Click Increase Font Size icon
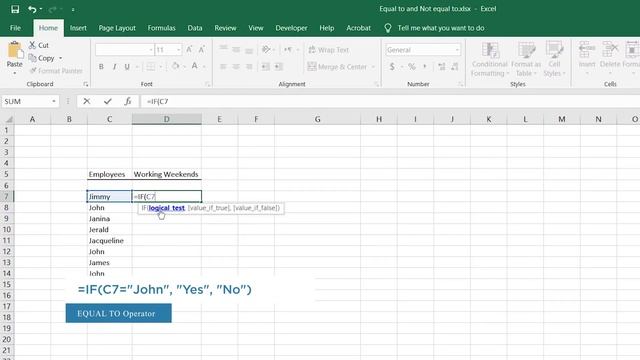 pyautogui.click(x=189, y=50)
